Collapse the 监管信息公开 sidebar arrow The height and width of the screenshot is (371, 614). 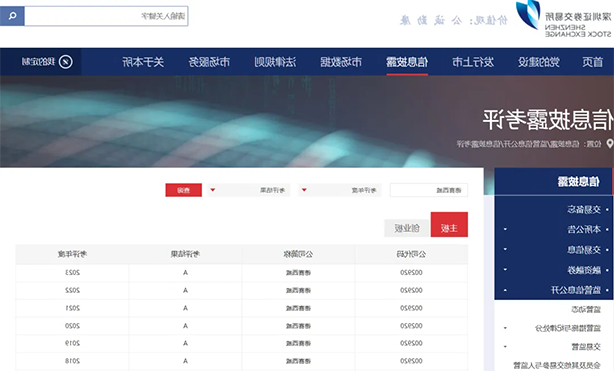coord(505,290)
